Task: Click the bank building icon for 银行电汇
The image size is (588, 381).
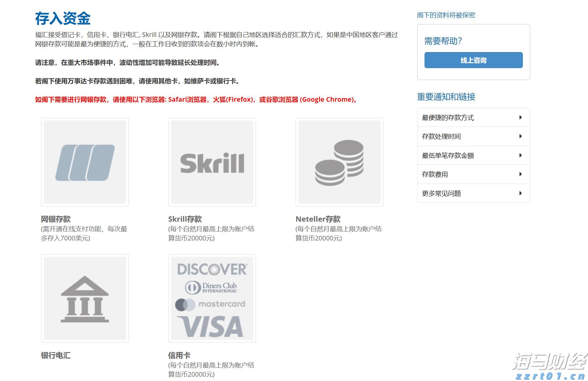Action: pos(85,297)
